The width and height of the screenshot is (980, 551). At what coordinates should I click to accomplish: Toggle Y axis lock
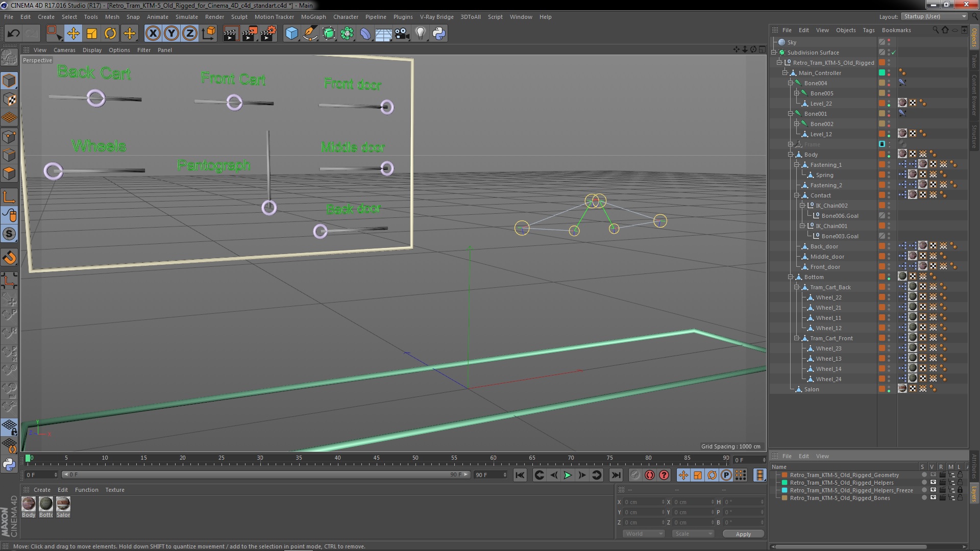coord(171,34)
